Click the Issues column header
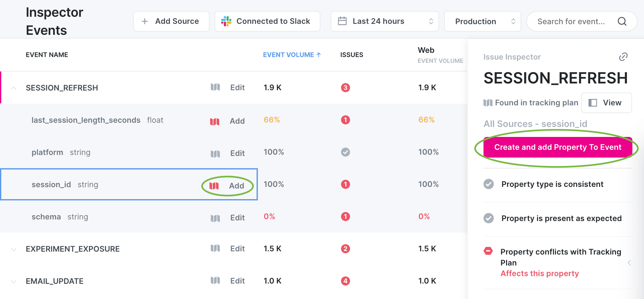The image size is (644, 299). coord(351,55)
